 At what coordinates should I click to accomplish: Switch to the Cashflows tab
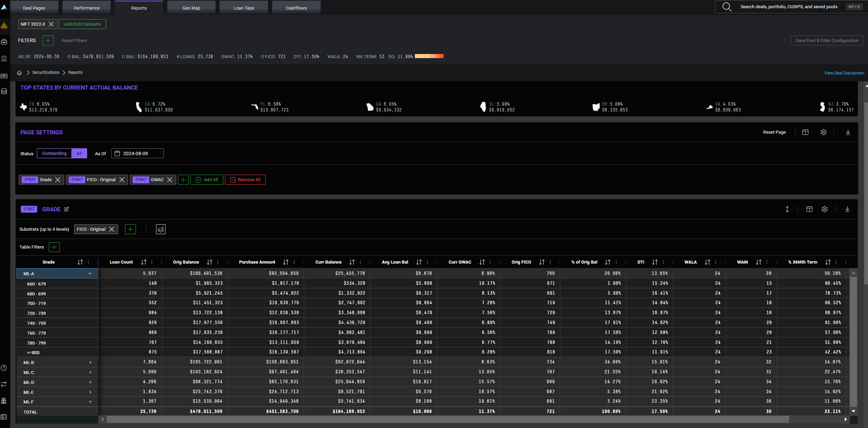[x=296, y=8]
